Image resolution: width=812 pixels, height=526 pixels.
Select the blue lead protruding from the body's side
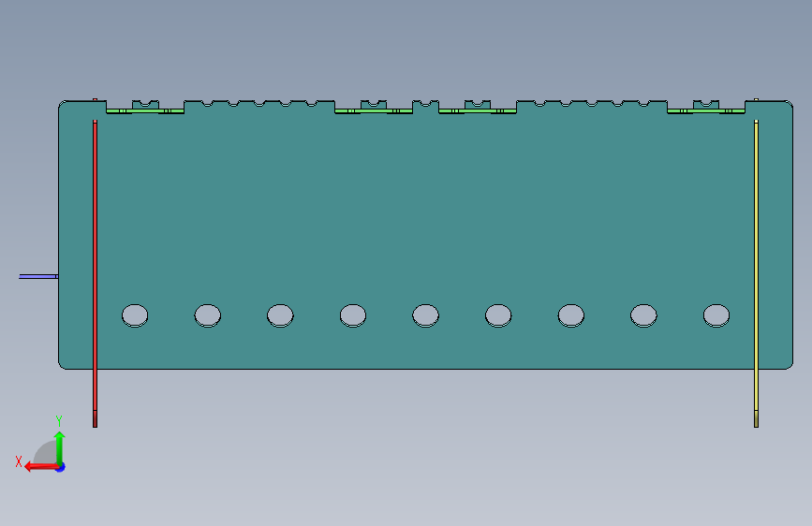tap(38, 276)
